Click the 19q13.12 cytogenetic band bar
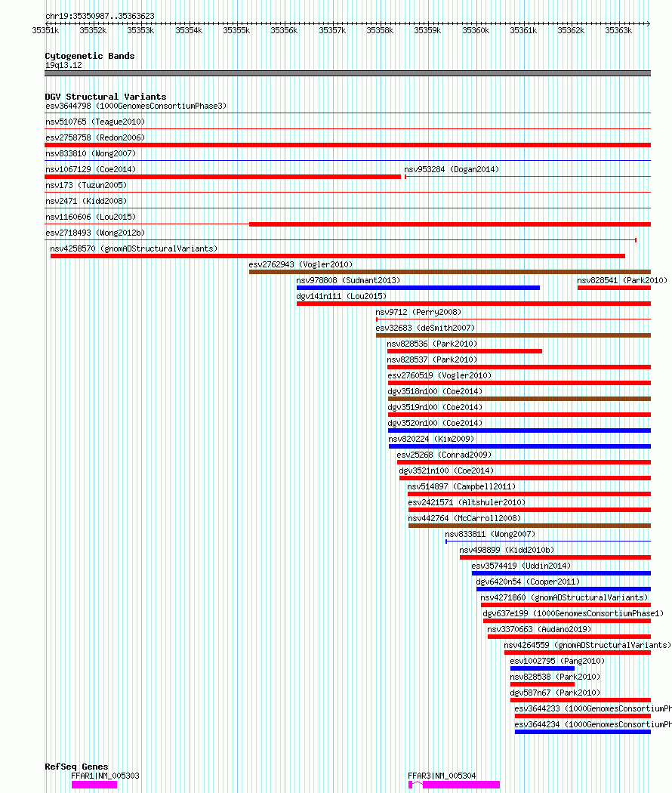This screenshot has height=793, width=672. point(347,73)
